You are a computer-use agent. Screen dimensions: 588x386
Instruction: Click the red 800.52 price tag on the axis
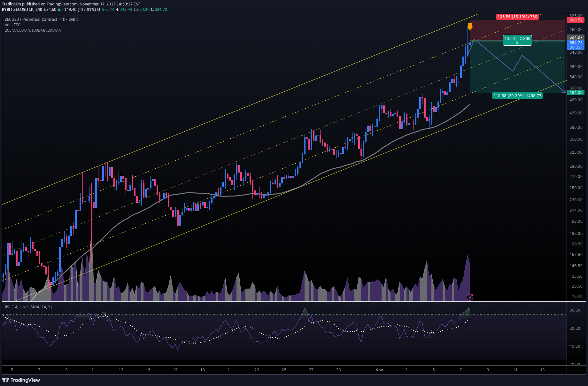[x=576, y=20]
